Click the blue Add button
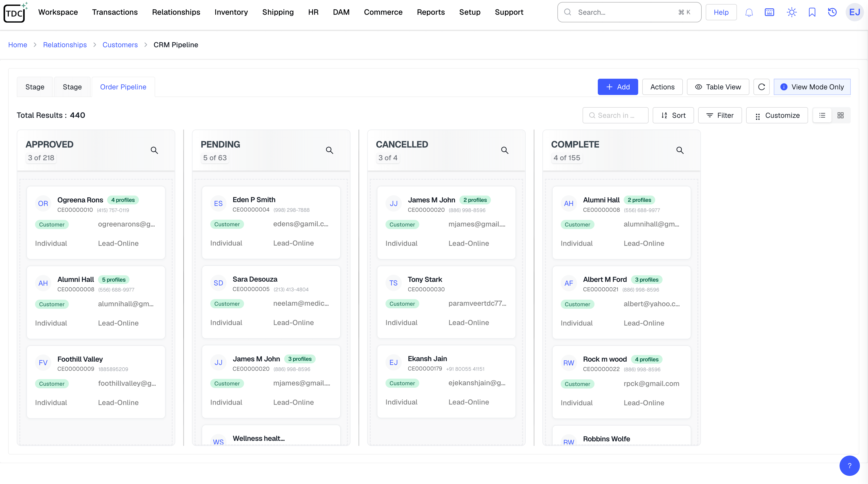Screen dimensions: 868x484 618,87
